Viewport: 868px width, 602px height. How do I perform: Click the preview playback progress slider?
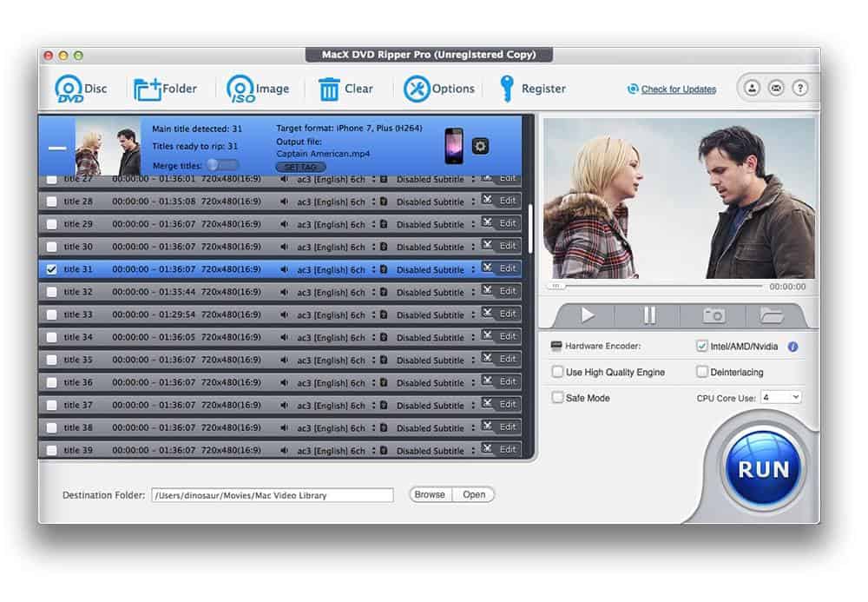(x=660, y=286)
